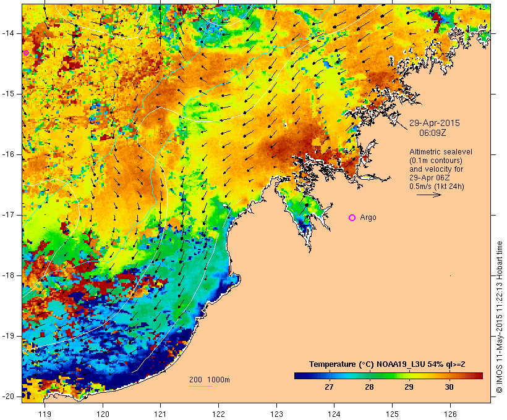The height and width of the screenshot is (420, 507).
Task: Click the magenta circle in the Argo legend
Action: point(352,218)
